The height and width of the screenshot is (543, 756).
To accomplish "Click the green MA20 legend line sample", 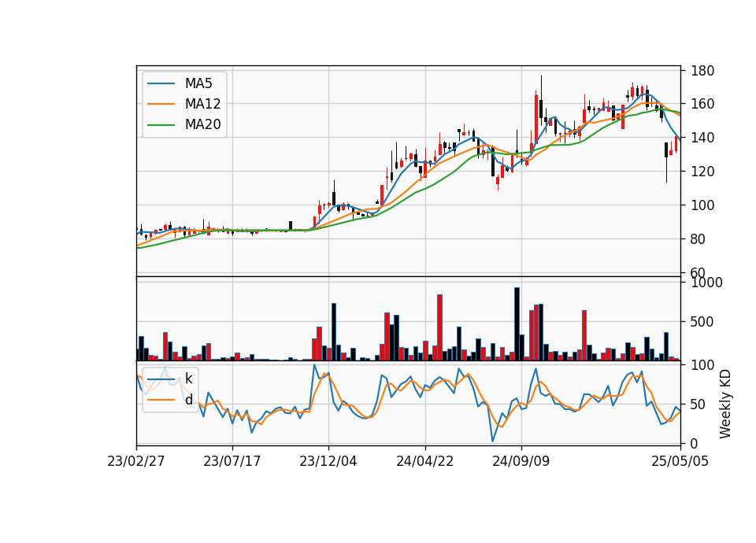I will coord(161,124).
